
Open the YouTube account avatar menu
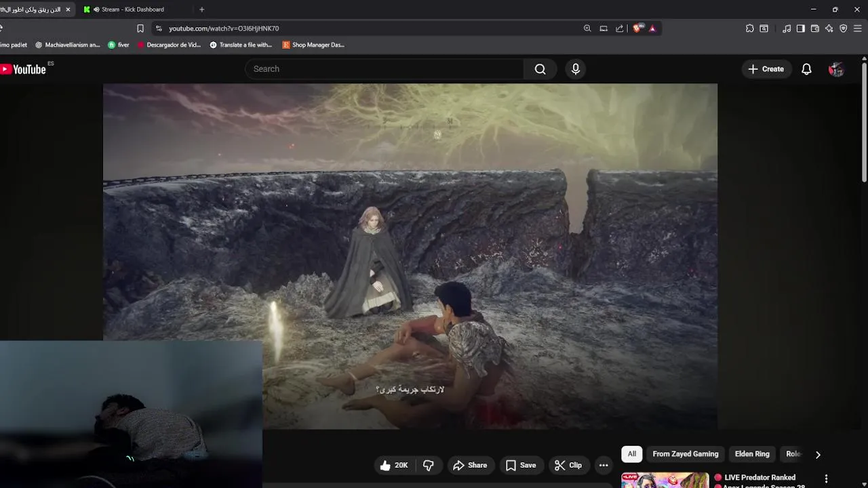836,69
